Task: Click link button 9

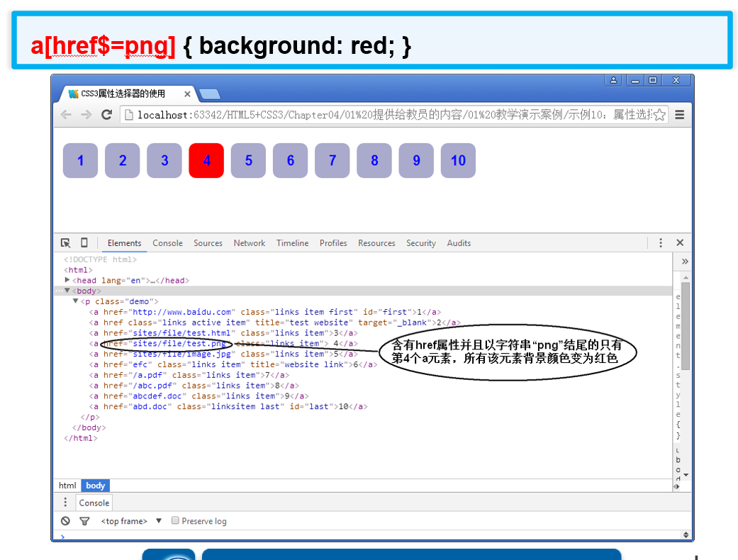Action: point(416,160)
